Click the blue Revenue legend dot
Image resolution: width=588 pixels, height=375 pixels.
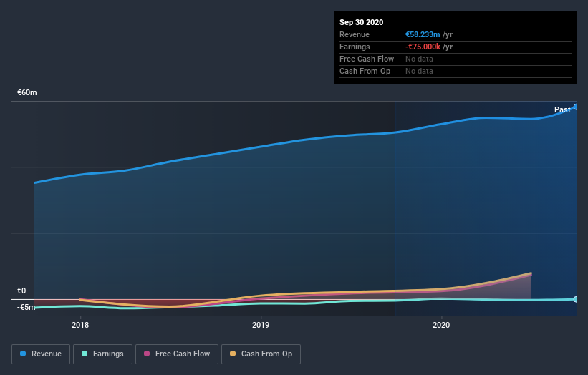(23, 354)
